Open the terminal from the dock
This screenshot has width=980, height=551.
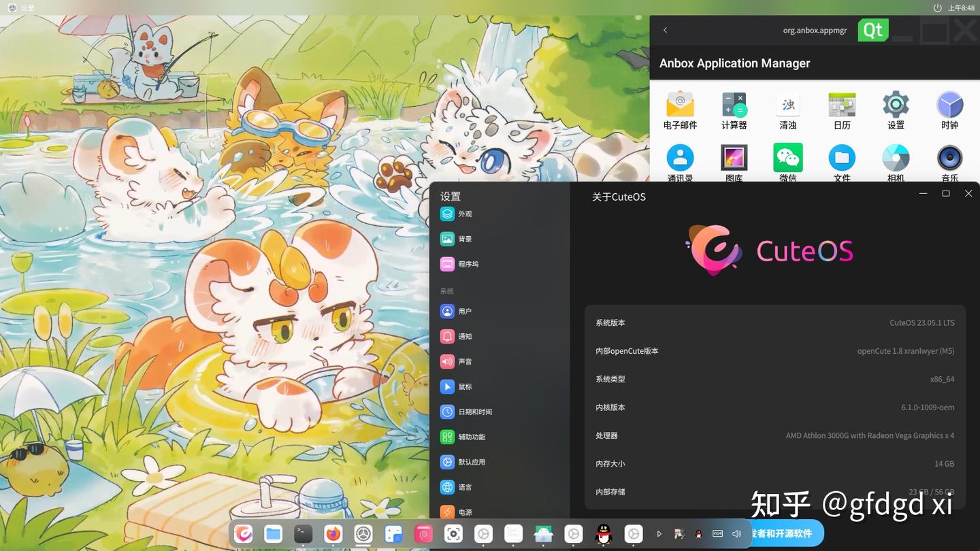(303, 533)
